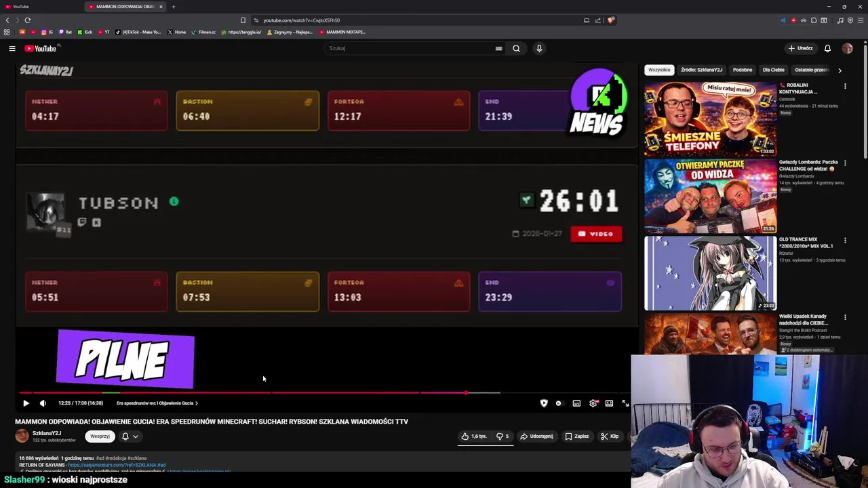Select the Źródło: SzklanaY2J chip

(x=701, y=70)
